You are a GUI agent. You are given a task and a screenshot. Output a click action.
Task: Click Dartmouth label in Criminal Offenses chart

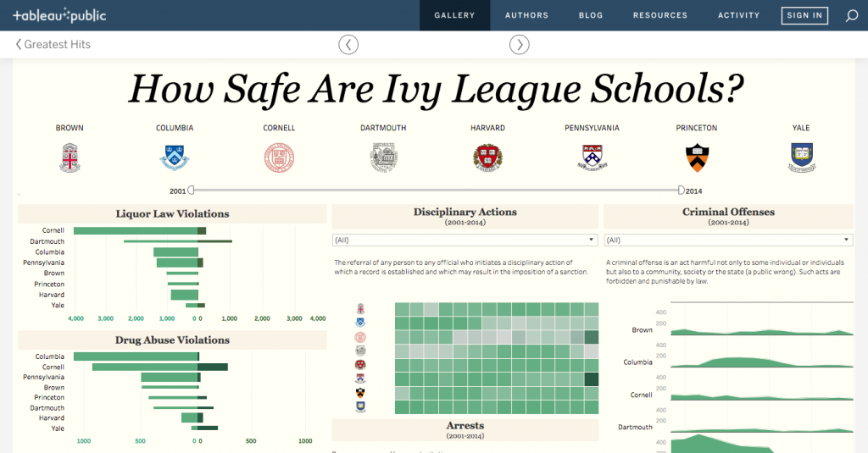pyautogui.click(x=635, y=427)
